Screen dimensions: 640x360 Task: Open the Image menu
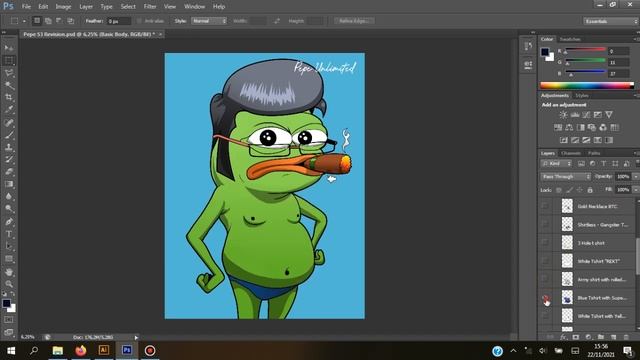pos(63,7)
